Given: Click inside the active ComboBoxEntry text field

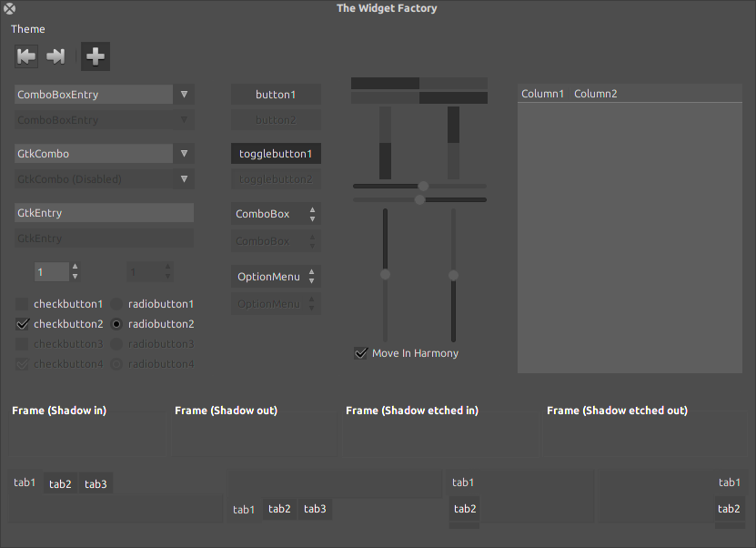Looking at the screenshot, I should (94, 95).
